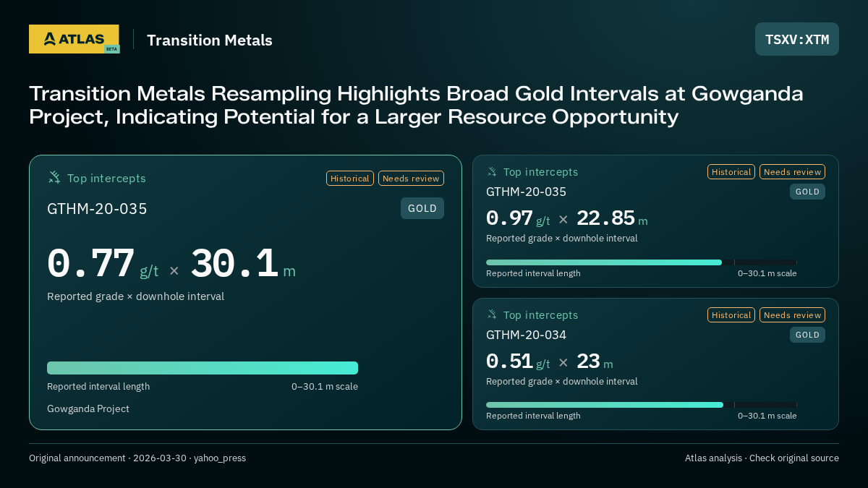Click the Reported grade caption in the large card
This screenshot has width=868, height=488.
pyautogui.click(x=135, y=296)
